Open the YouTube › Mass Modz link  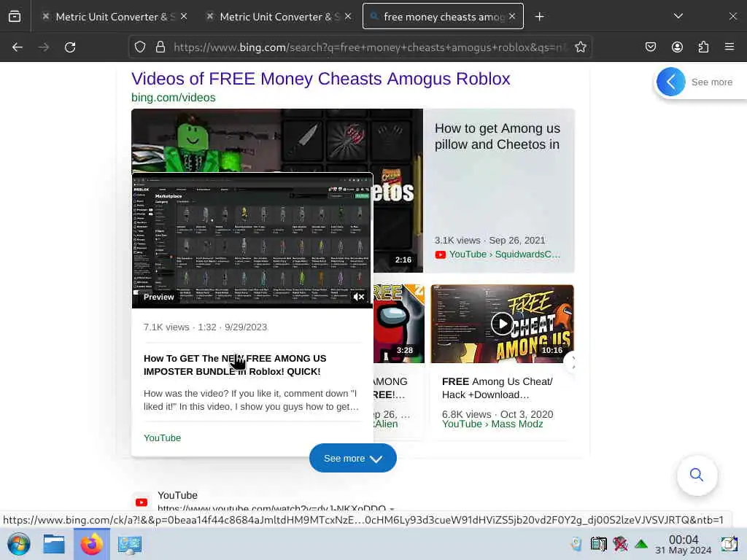pos(492,424)
